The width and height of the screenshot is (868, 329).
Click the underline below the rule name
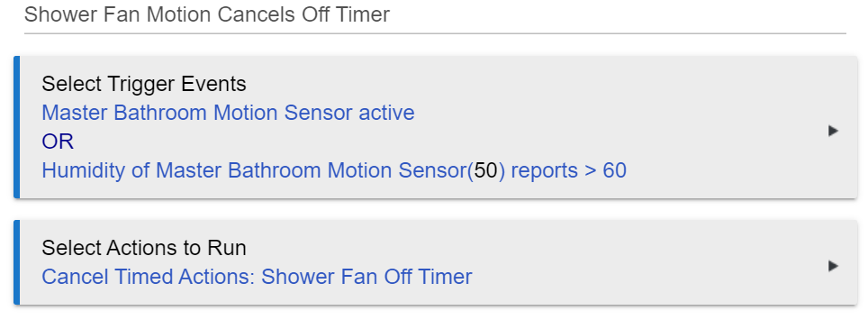coord(435,33)
